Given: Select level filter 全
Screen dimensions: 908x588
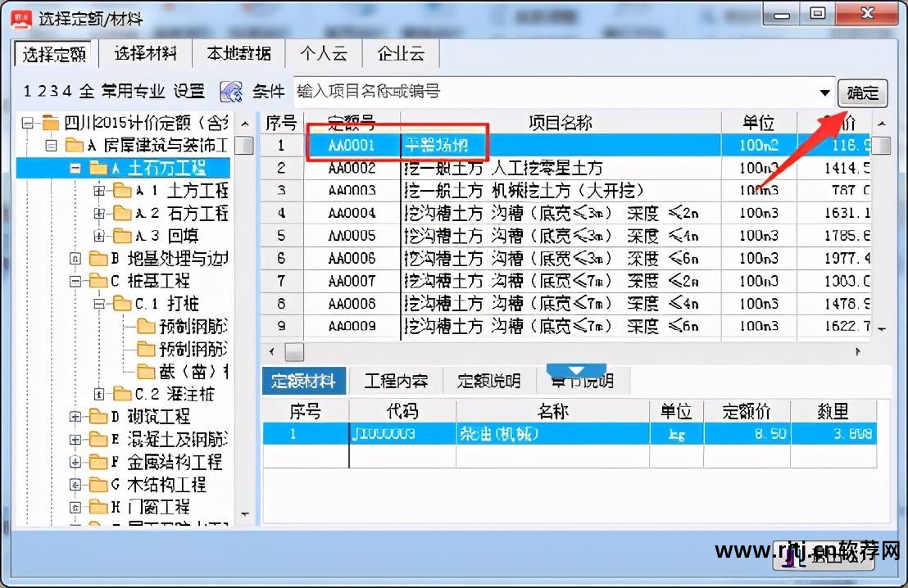Looking at the screenshot, I should pos(87,92).
